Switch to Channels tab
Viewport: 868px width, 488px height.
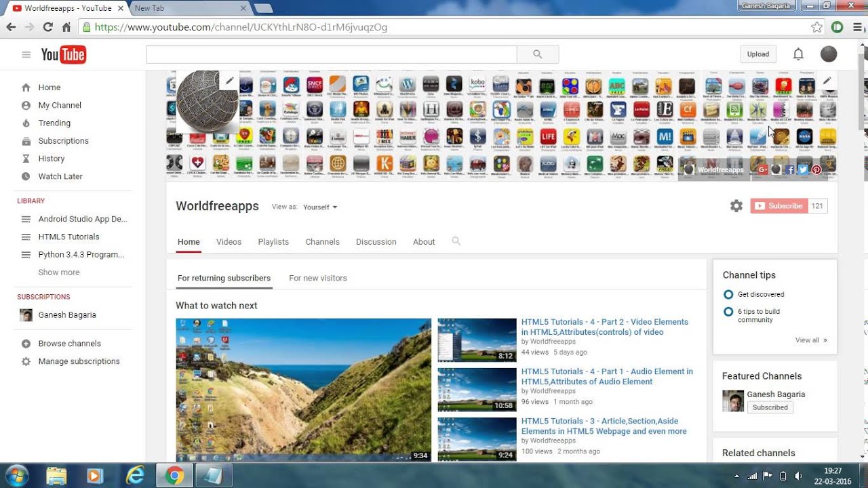tap(322, 242)
